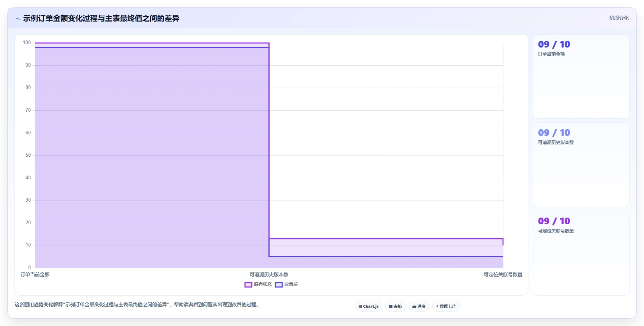The image size is (644, 326).
Task: Click the y-axis value 50
Action: click(28, 155)
